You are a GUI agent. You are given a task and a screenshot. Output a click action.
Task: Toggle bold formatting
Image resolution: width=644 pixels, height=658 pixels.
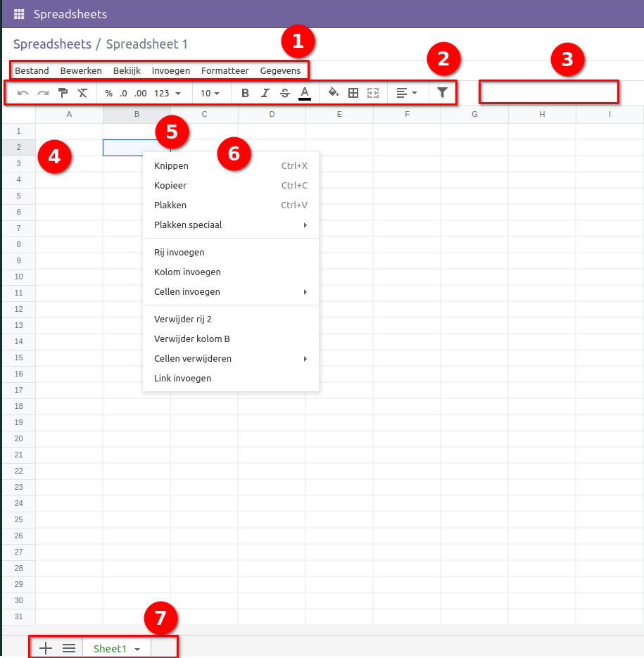pyautogui.click(x=245, y=92)
